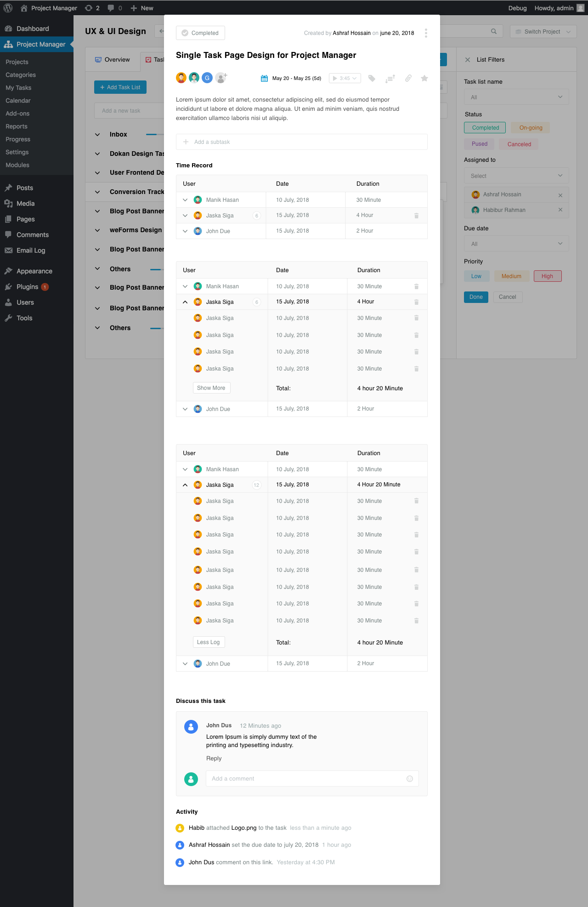
Task: Remove Habibur Rahman from assigned filter
Action: pos(560,210)
